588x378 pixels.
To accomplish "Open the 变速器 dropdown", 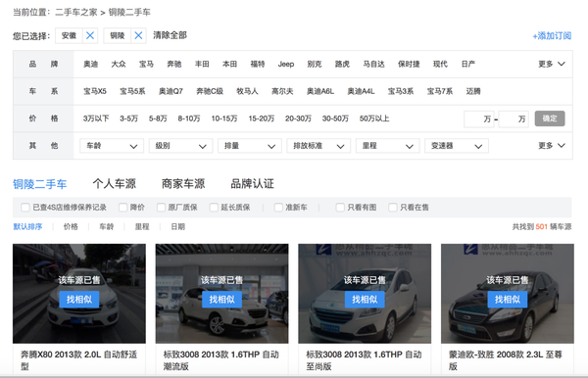I will (x=457, y=146).
